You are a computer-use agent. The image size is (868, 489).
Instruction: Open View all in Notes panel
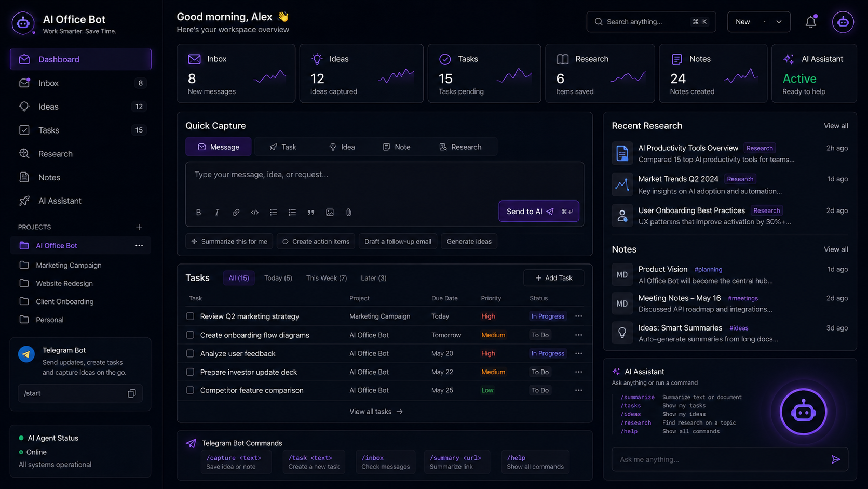[x=836, y=249]
